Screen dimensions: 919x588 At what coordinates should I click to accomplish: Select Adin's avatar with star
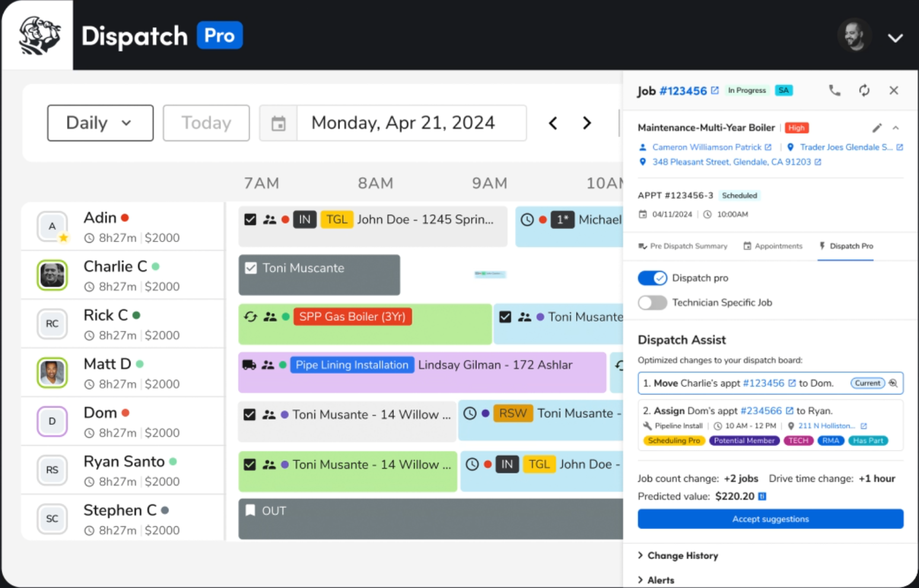52,226
